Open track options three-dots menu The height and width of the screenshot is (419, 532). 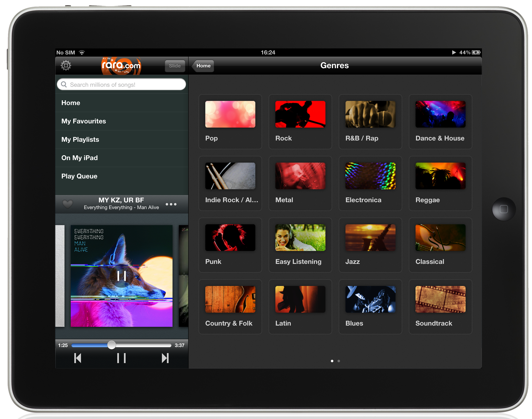(x=171, y=204)
